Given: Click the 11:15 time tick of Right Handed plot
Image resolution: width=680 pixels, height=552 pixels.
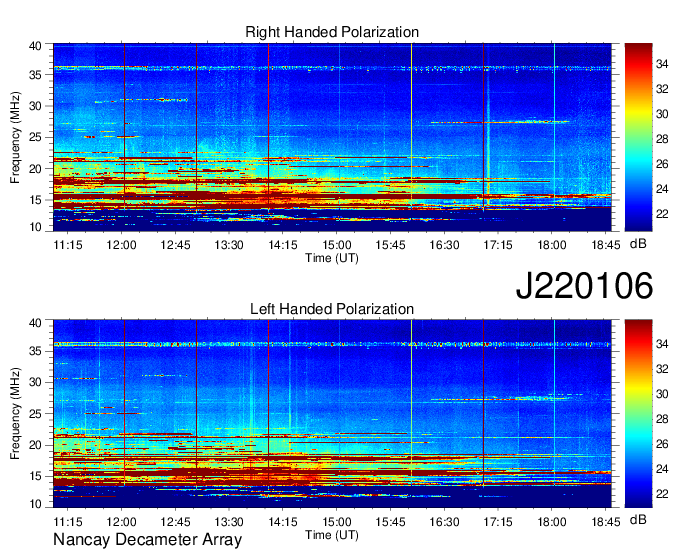Looking at the screenshot, I should [x=68, y=245].
